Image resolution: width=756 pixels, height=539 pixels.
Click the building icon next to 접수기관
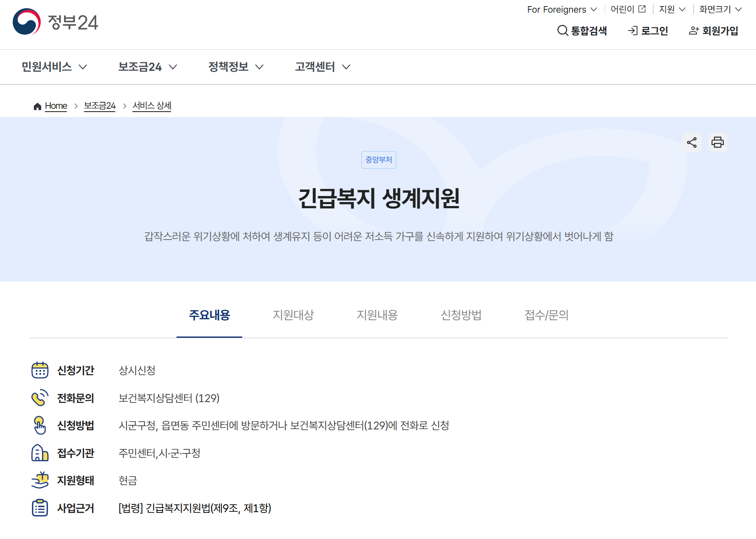(x=40, y=453)
